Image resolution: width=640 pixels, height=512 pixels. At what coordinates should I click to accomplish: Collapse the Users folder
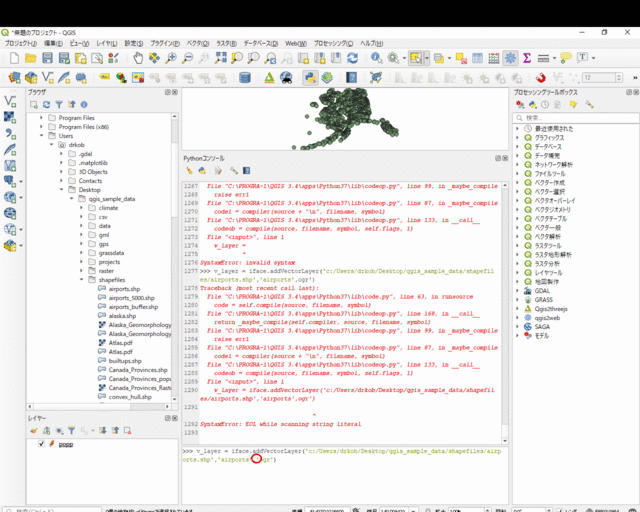(x=41, y=136)
